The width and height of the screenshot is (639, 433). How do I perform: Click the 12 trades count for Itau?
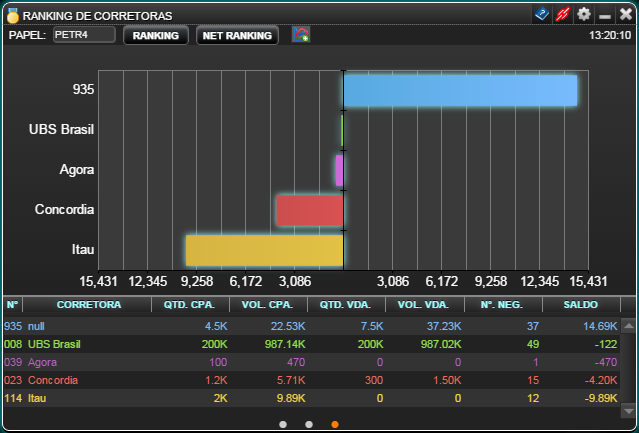pos(533,398)
